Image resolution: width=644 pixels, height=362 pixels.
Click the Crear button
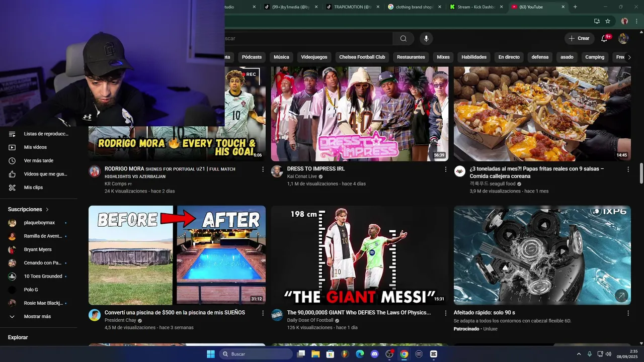pyautogui.click(x=579, y=39)
